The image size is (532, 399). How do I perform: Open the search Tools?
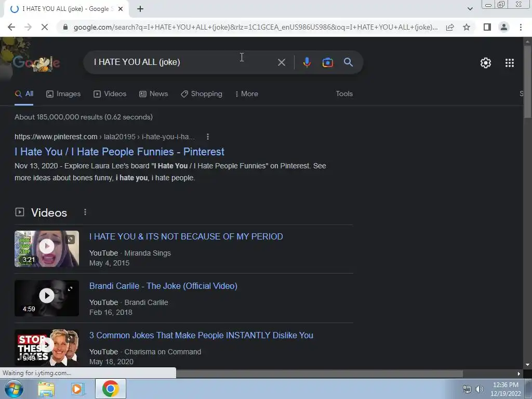(344, 94)
